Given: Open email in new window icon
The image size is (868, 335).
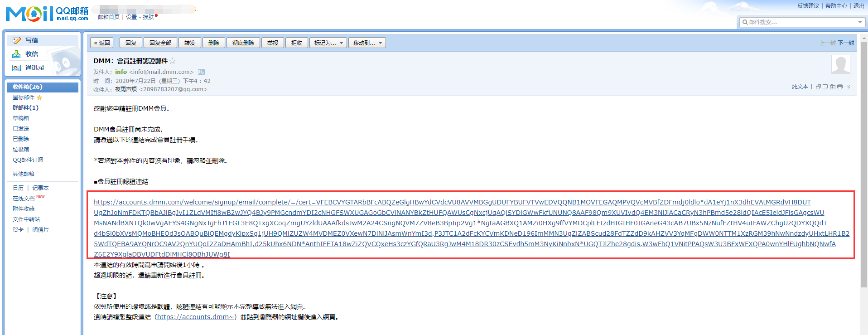Looking at the screenshot, I should click(818, 87).
